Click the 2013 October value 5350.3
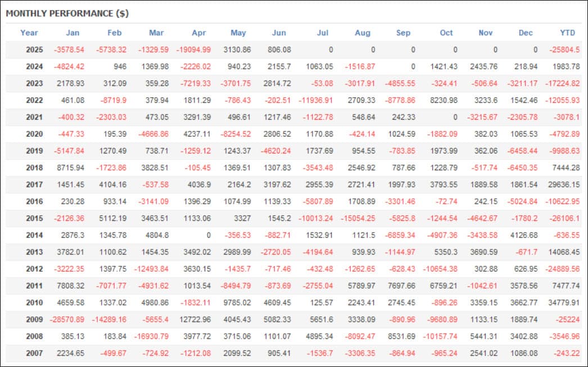This screenshot has width=588, height=367. [x=446, y=252]
